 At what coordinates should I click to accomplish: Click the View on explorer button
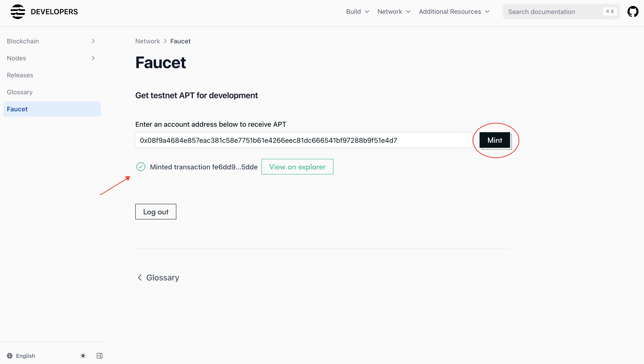(297, 167)
